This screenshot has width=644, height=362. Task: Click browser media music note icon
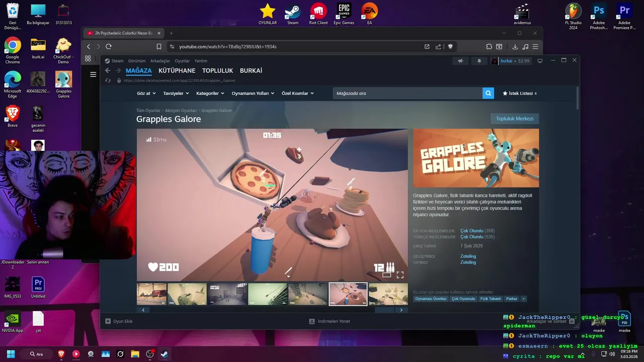525,47
